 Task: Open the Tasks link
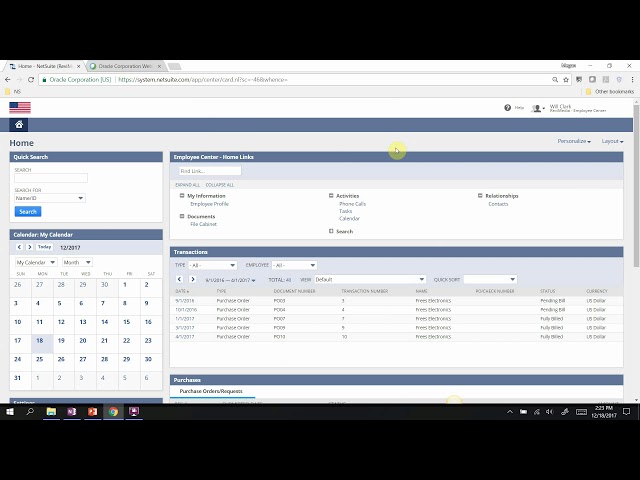pyautogui.click(x=345, y=211)
